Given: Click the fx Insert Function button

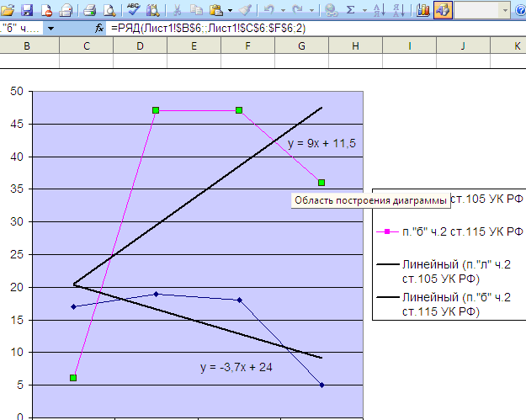Looking at the screenshot, I should [x=99, y=28].
